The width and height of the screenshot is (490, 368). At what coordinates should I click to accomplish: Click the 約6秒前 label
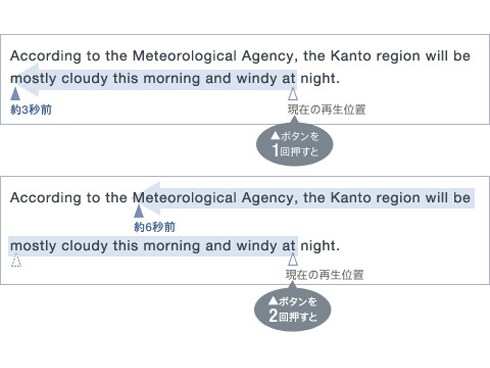coord(154,227)
